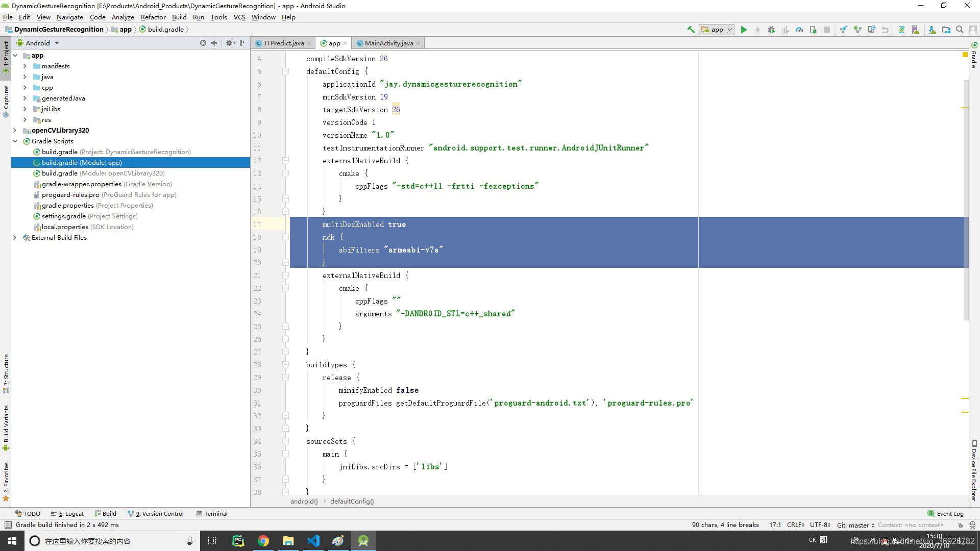The image size is (980, 551).
Task: Open the app run configuration dropdown
Action: click(717, 30)
